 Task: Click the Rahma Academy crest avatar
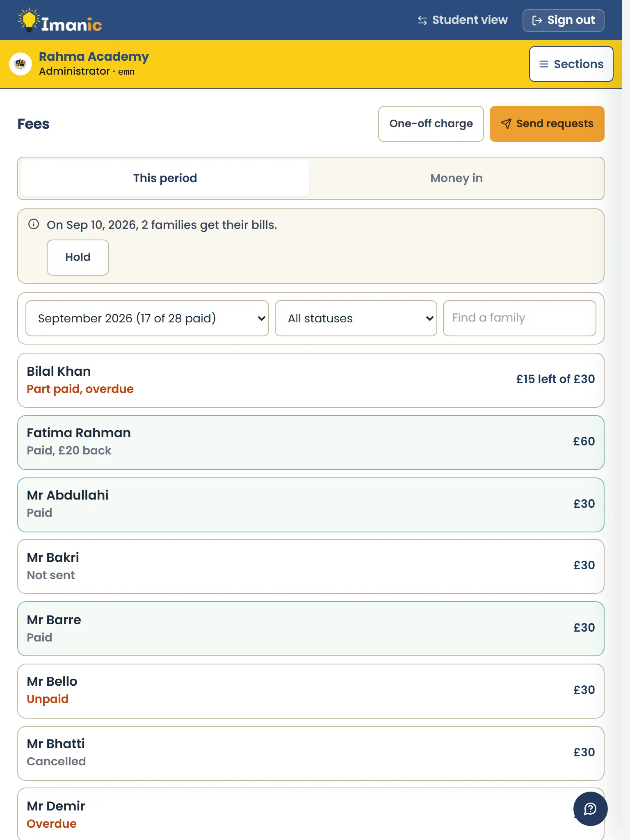21,64
